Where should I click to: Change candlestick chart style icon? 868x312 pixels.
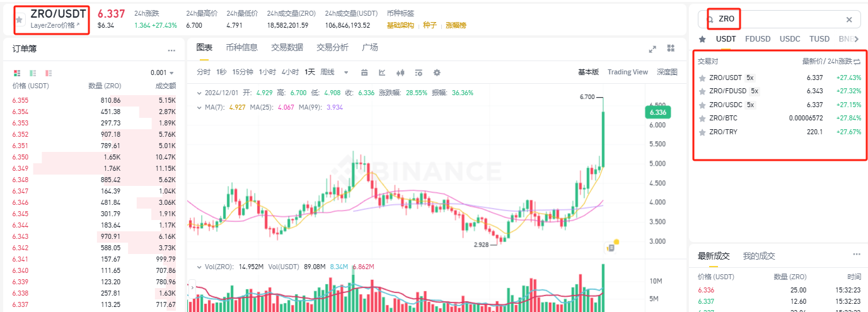pos(400,72)
